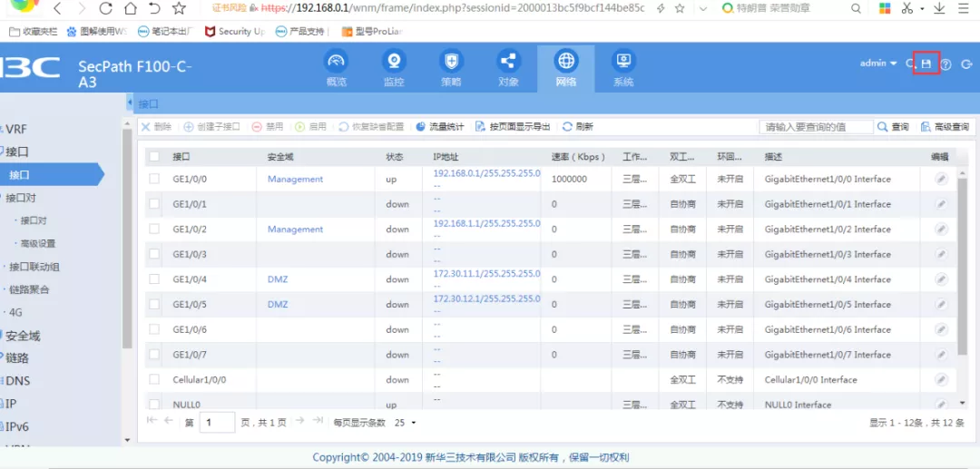The width and height of the screenshot is (980, 469).
Task: Select the checkbox for GE1/0/4
Action: point(154,279)
